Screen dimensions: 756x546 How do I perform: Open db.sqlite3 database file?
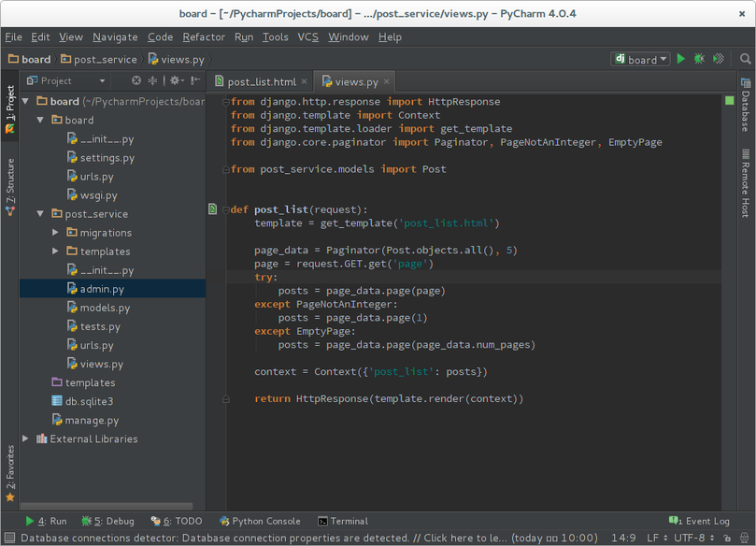82,401
